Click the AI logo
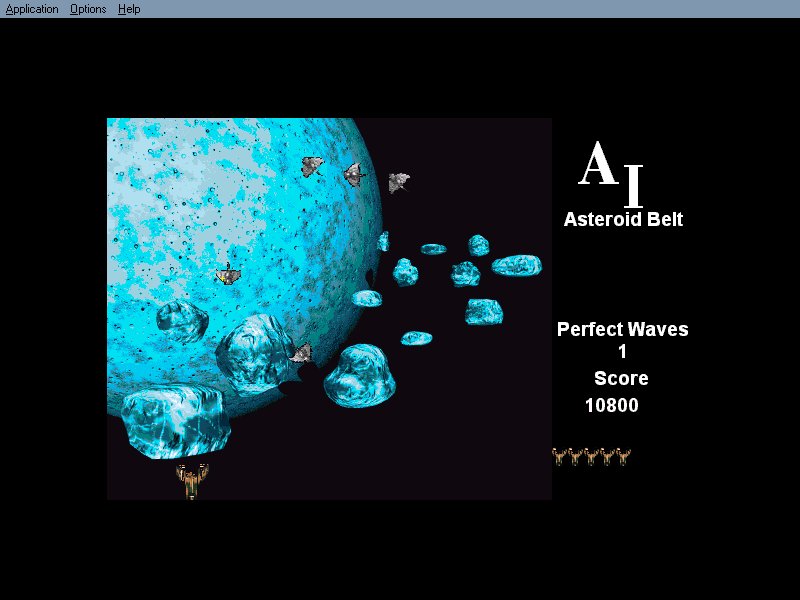The height and width of the screenshot is (600, 800). pos(611,172)
